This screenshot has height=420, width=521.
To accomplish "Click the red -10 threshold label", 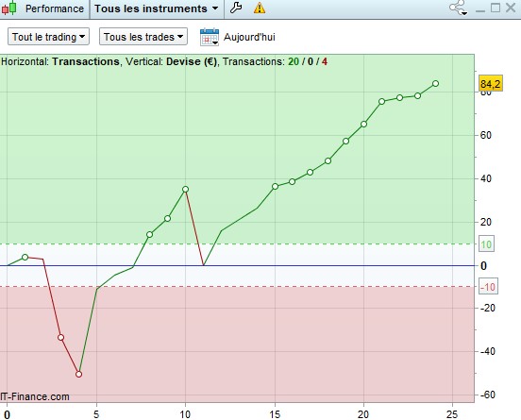I will point(488,287).
